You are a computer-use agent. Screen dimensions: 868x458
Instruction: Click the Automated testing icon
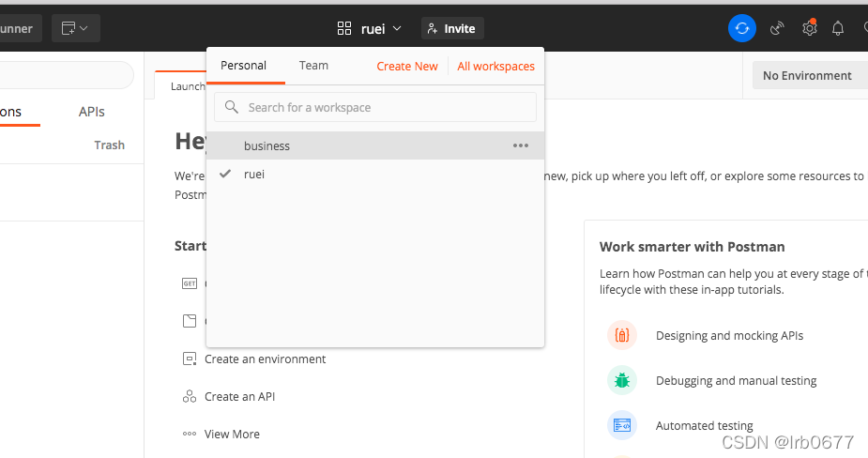point(622,425)
